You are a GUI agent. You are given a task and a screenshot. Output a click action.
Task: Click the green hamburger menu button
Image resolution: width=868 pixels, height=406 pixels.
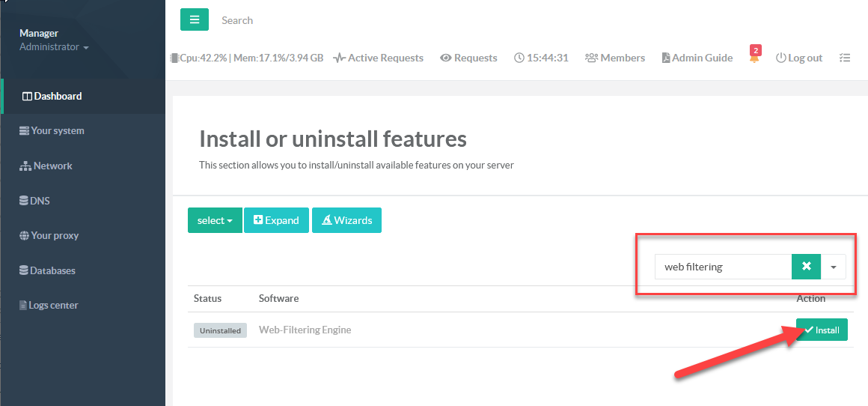tap(195, 20)
